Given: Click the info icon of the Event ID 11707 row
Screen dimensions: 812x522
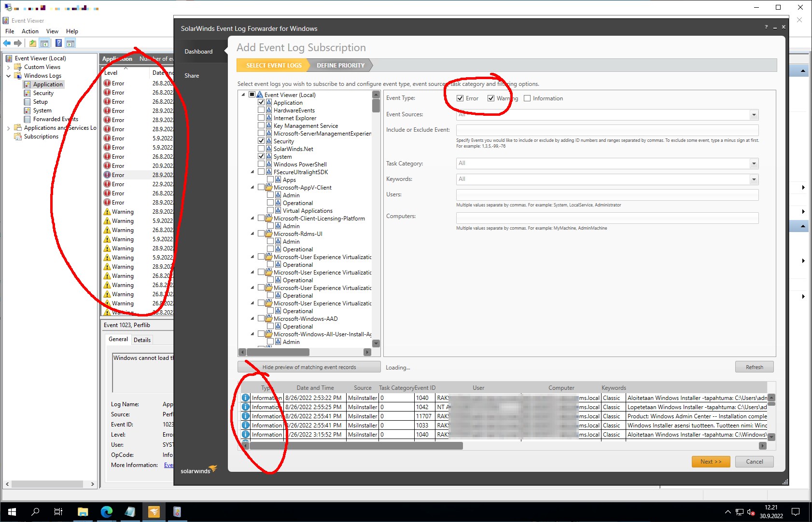Looking at the screenshot, I should pyautogui.click(x=245, y=416).
